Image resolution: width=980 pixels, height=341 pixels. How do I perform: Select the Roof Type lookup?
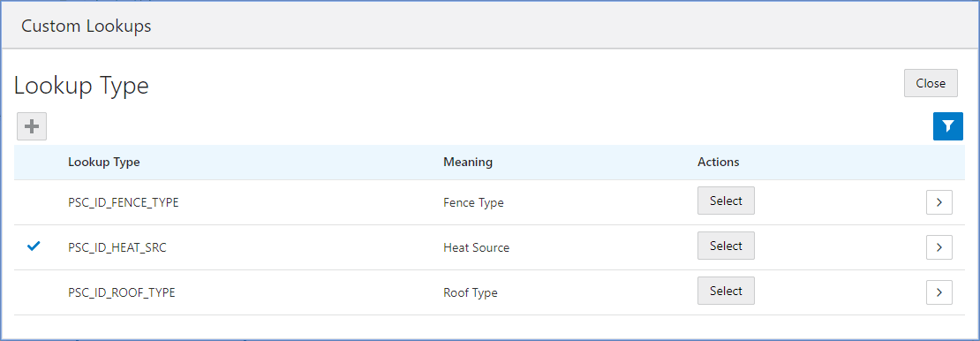coord(726,291)
